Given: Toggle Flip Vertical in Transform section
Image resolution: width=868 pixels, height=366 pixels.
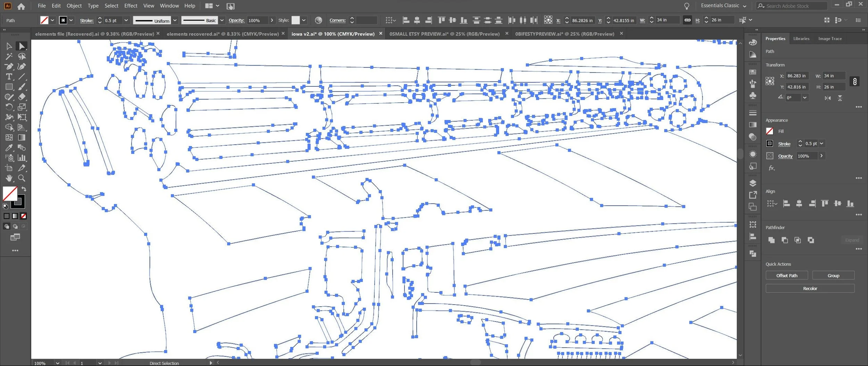Looking at the screenshot, I should 840,98.
